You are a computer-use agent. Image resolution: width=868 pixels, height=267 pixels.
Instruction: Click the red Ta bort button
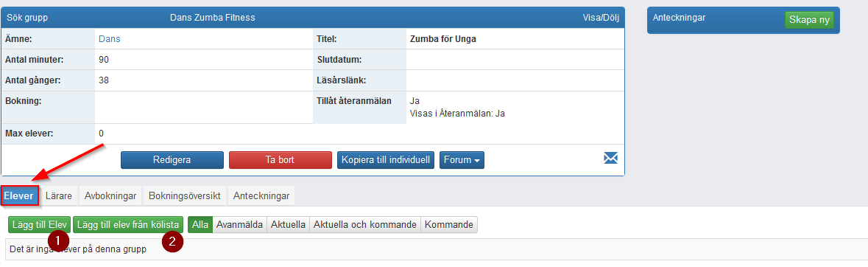[280, 160]
